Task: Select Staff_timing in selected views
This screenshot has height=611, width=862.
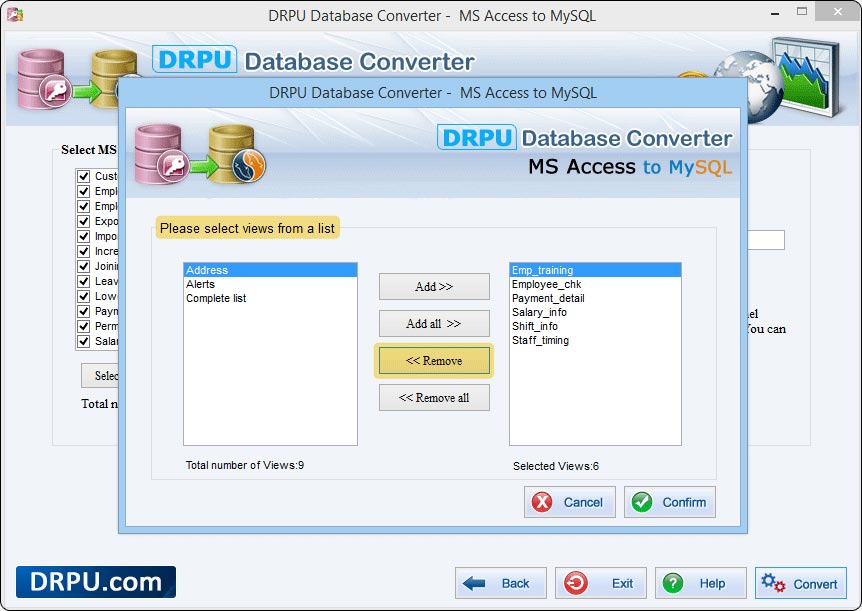Action: click(x=595, y=340)
